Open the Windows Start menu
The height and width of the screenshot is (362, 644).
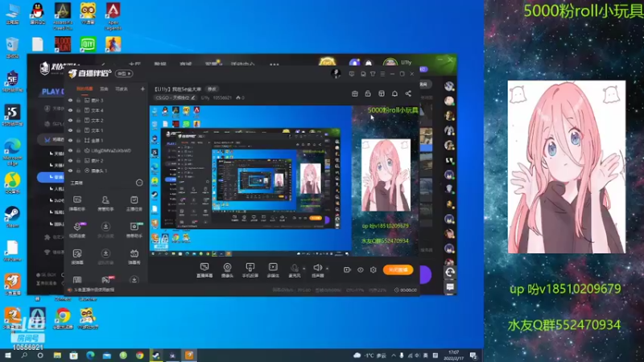[x=8, y=356]
